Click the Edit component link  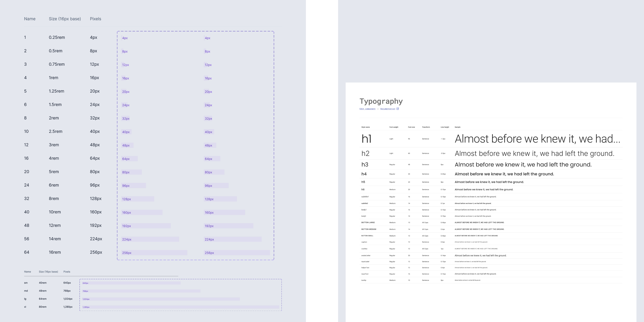(367, 109)
